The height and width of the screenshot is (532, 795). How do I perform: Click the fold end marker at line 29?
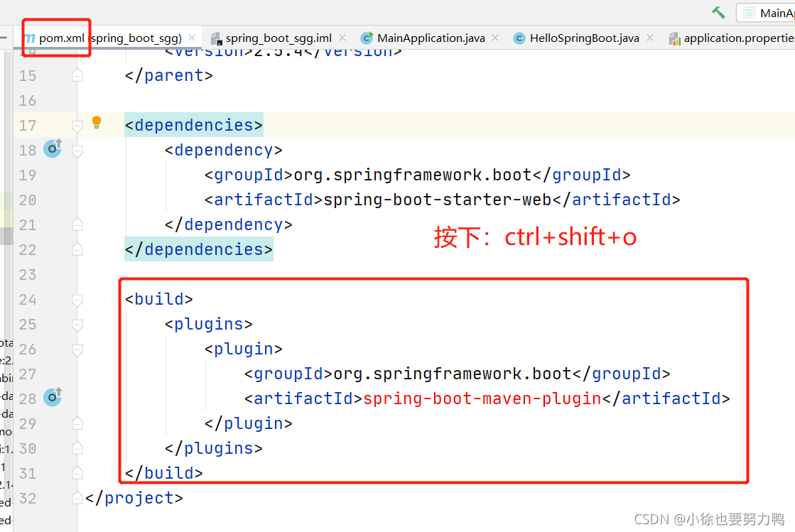[77, 423]
